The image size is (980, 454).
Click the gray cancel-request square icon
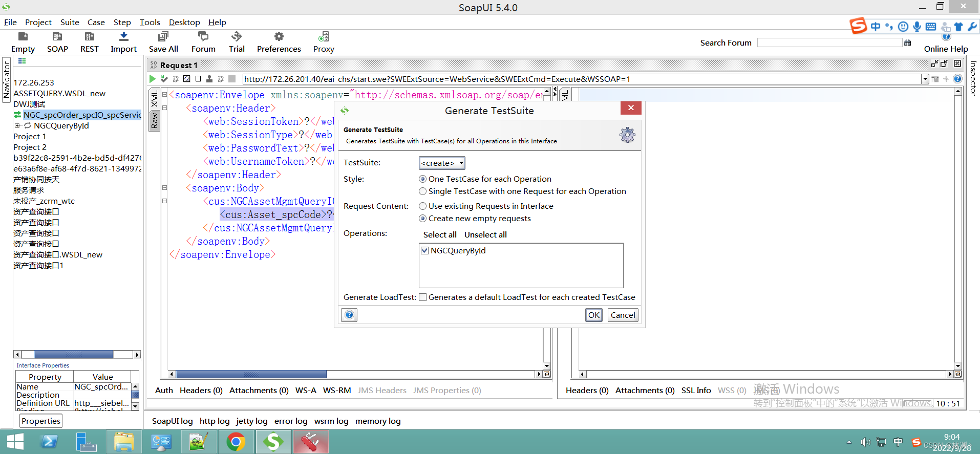tap(232, 79)
